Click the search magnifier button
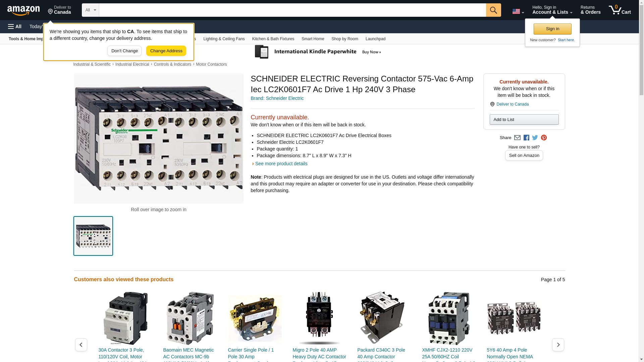Viewport: 644px width, 362px height. [x=493, y=10]
